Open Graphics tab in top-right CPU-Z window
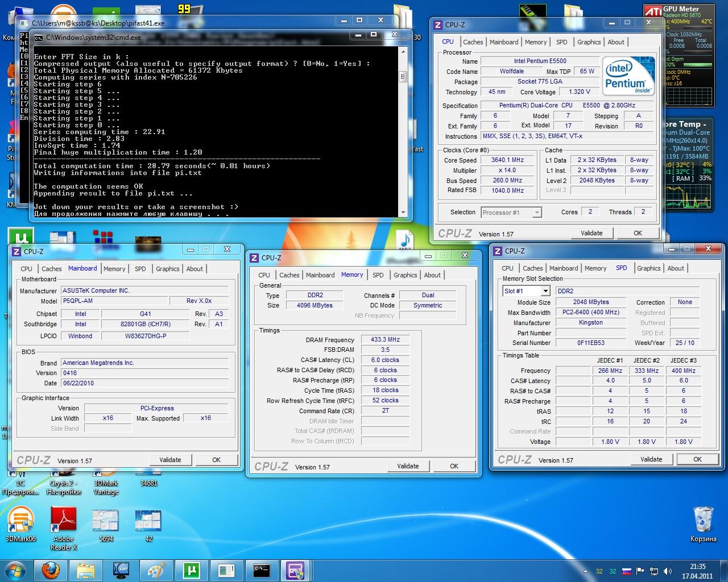The height and width of the screenshot is (582, 728). [589, 42]
